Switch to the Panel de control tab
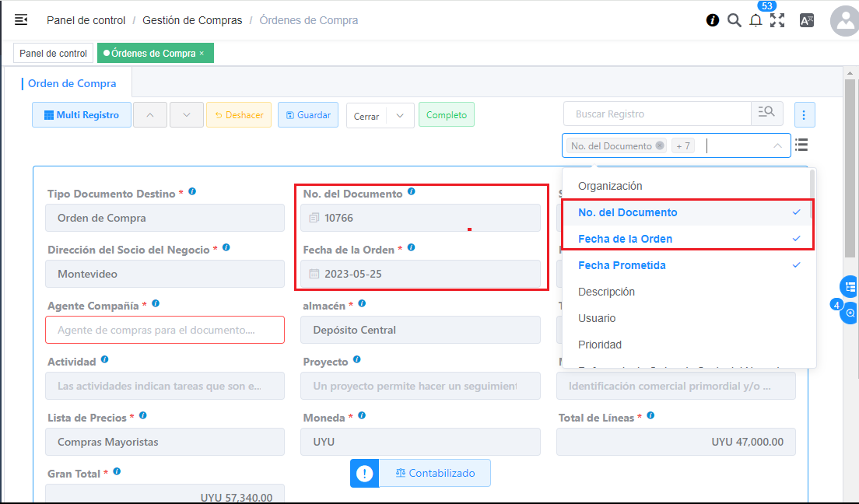The image size is (859, 504). [x=53, y=53]
